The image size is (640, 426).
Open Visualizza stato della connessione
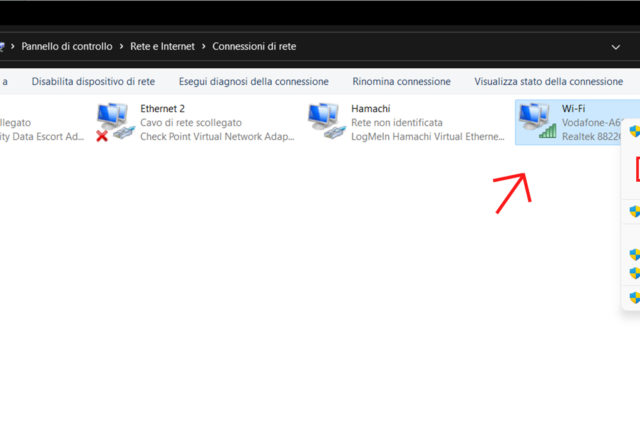click(x=549, y=81)
